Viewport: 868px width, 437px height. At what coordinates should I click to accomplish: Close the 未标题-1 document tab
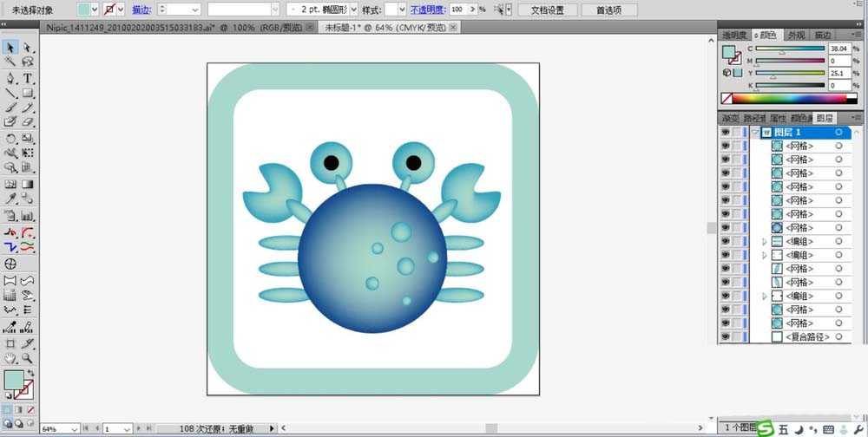453,27
